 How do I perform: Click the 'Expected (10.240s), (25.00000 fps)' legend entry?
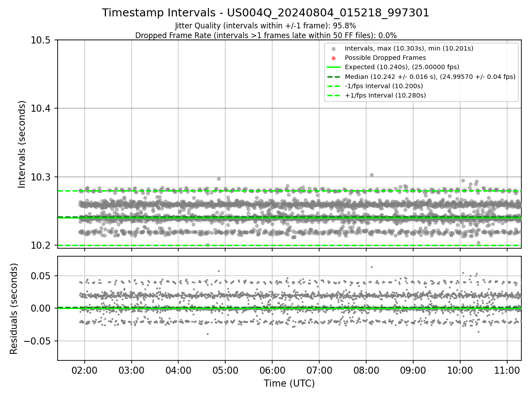tap(402, 67)
